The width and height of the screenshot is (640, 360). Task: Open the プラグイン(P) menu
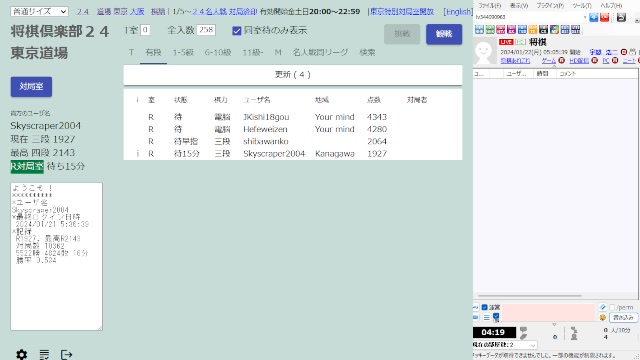click(550, 6)
